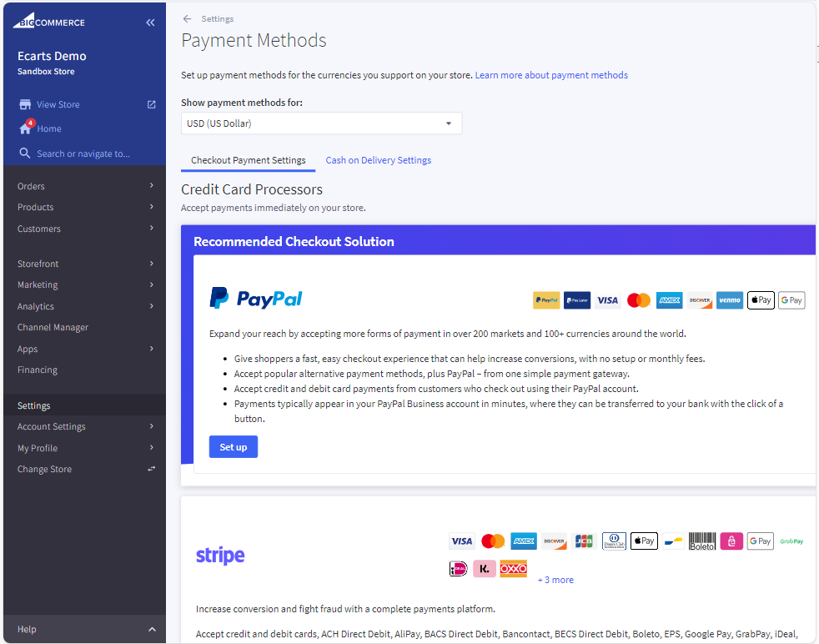This screenshot has width=819, height=644.
Task: Open View Store via the storefront icon
Action: [24, 103]
